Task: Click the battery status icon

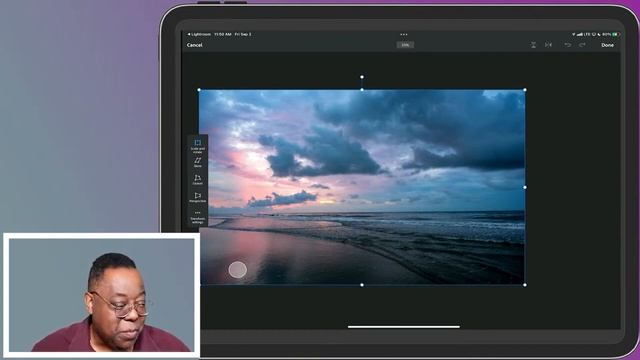Action: pos(616,34)
